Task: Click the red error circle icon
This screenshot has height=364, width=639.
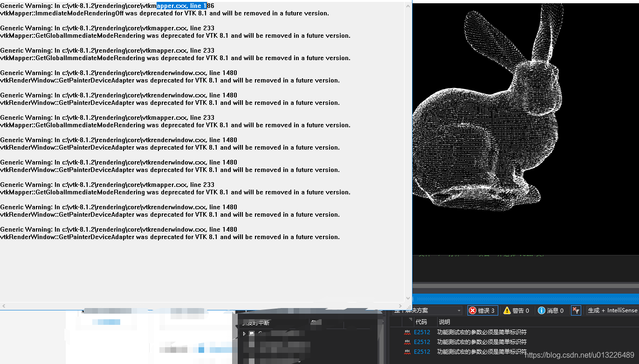Action: point(473,310)
